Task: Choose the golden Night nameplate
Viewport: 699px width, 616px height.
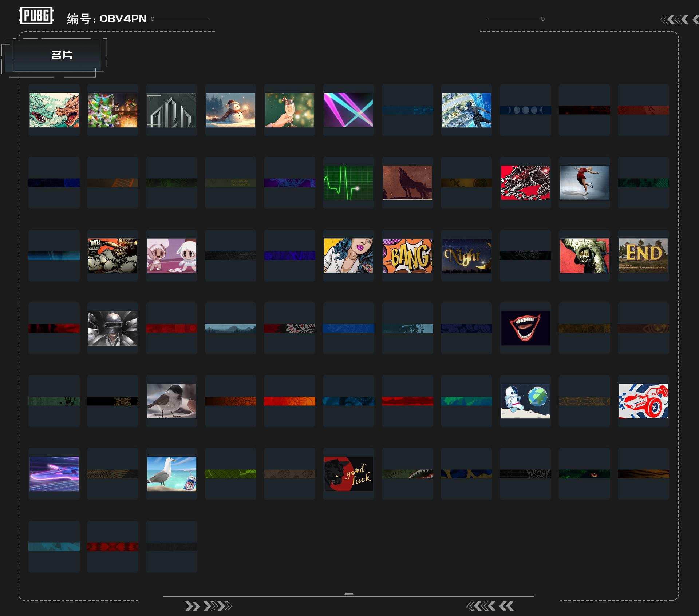Action: (x=466, y=255)
